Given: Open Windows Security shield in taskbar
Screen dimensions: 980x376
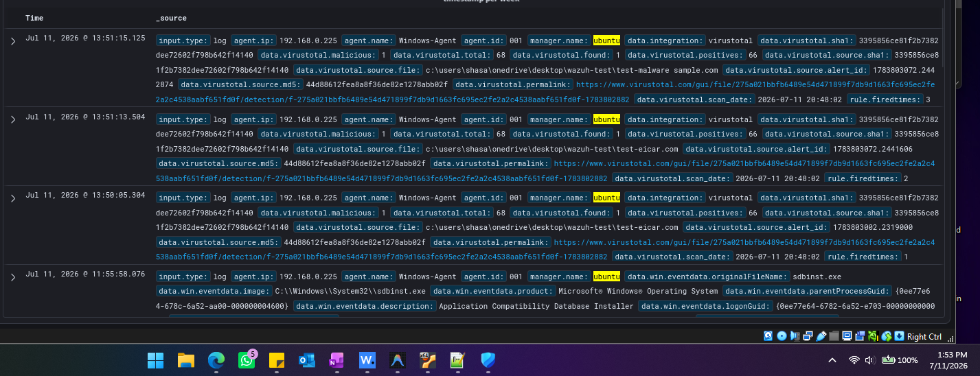Looking at the screenshot, I should pyautogui.click(x=488, y=360).
